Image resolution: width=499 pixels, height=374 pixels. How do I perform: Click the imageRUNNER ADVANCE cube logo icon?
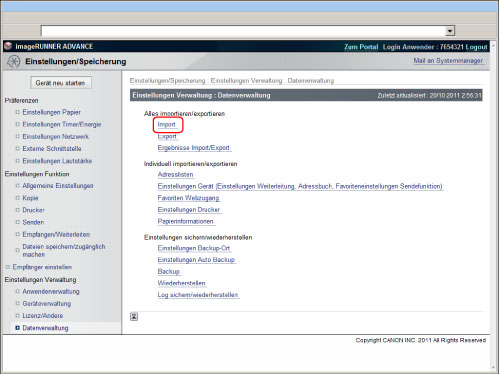[8, 46]
